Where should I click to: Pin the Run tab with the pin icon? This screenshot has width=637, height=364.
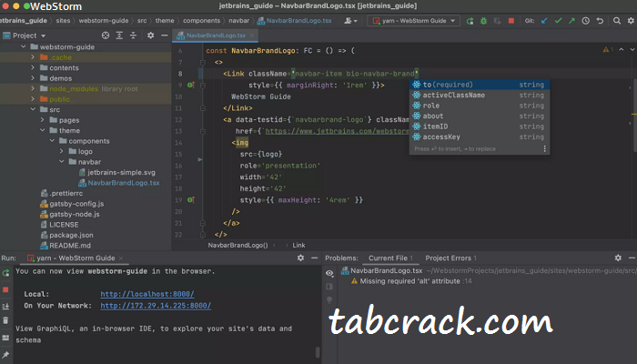pos(5,355)
